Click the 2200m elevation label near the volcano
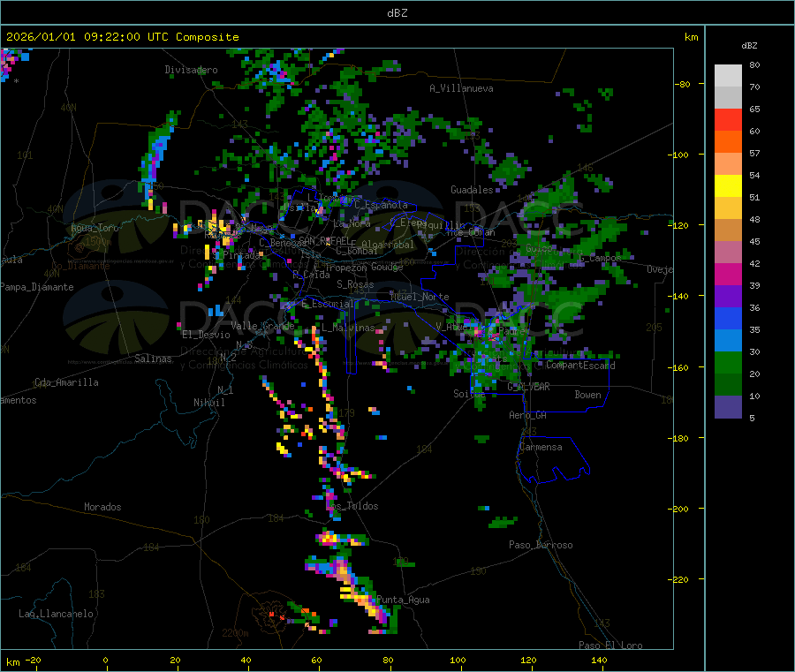 [235, 633]
